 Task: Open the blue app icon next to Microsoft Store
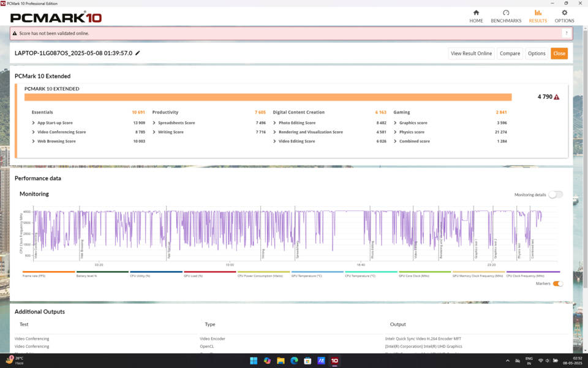click(x=321, y=361)
